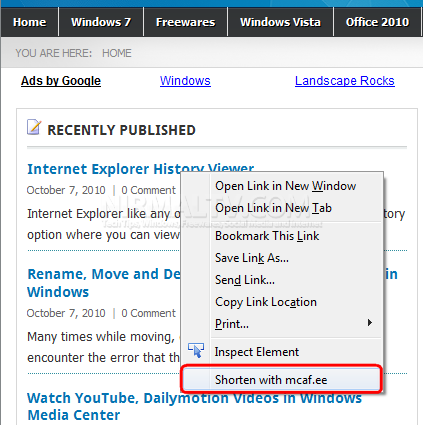Select Shorten with mcaf.ee menu entry
423x425 pixels.
click(282, 380)
